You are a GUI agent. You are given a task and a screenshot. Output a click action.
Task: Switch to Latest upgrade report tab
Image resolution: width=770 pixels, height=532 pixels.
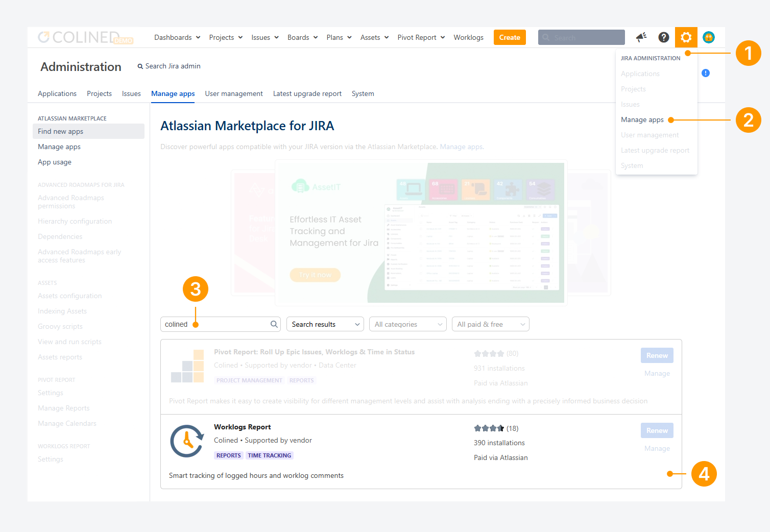[x=307, y=93]
